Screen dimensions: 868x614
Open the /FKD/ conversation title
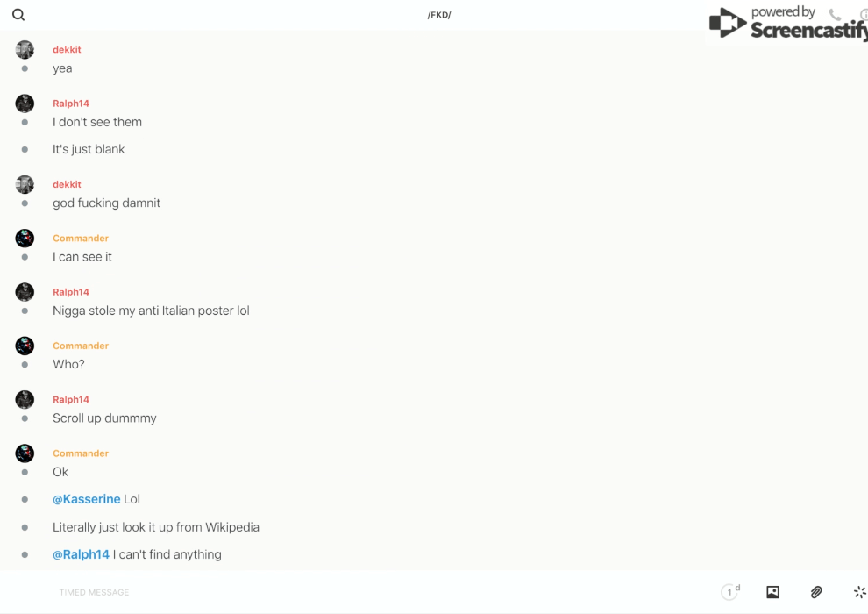click(x=439, y=15)
